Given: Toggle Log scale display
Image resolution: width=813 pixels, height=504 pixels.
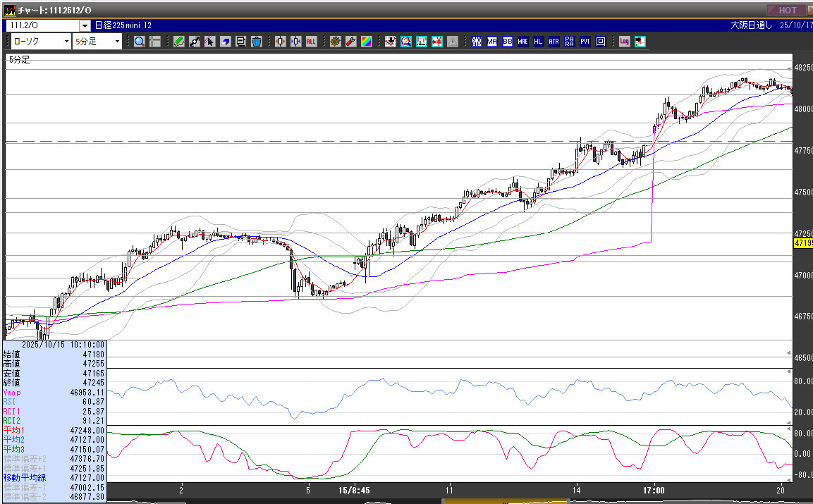Looking at the screenshot, I should click(x=625, y=42).
